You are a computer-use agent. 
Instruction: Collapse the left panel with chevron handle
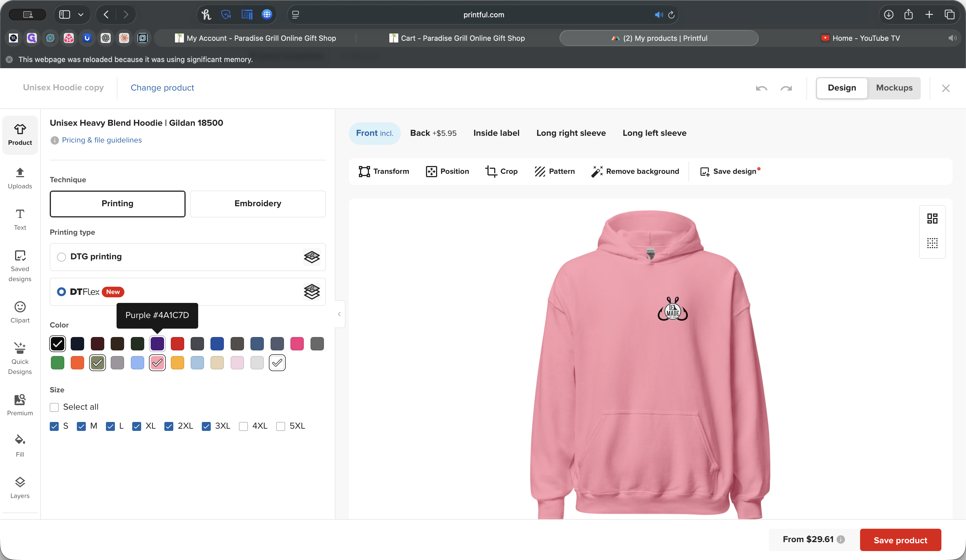pyautogui.click(x=339, y=314)
